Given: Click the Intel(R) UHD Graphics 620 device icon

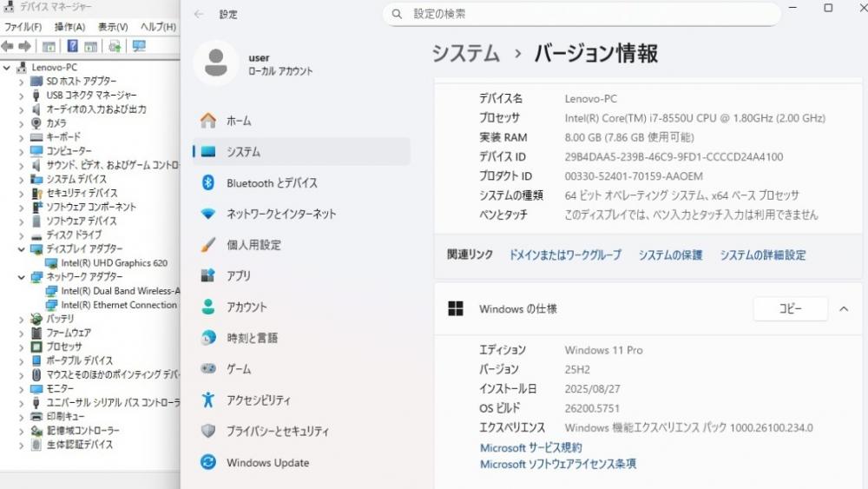Looking at the screenshot, I should [x=51, y=263].
